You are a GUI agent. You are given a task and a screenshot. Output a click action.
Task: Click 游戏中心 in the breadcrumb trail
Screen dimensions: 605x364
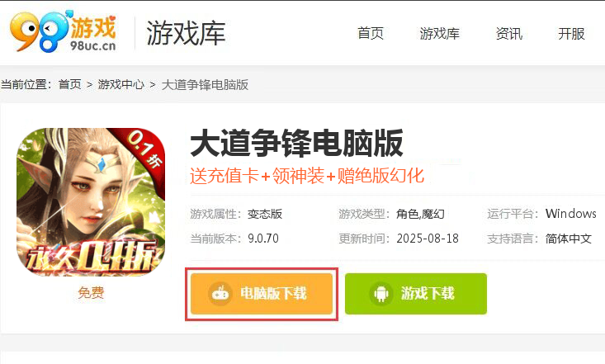point(121,84)
